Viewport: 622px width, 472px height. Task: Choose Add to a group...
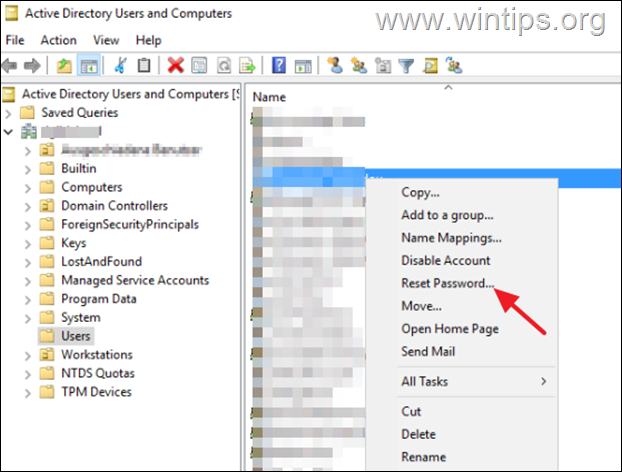tap(447, 215)
